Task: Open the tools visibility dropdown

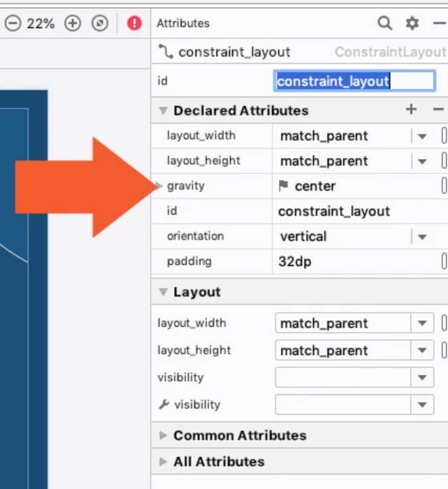Action: [x=422, y=404]
